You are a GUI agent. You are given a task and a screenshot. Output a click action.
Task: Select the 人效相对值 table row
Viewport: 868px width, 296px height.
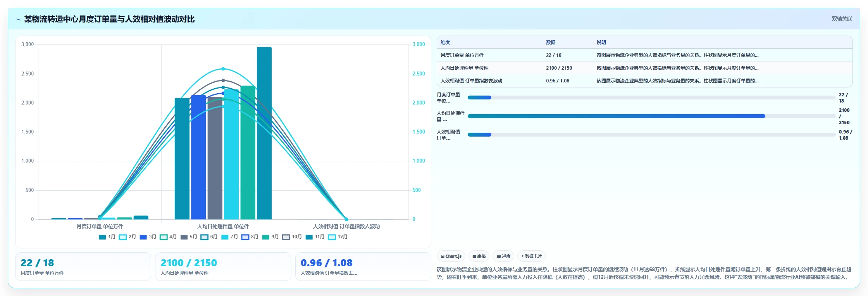tap(644, 80)
